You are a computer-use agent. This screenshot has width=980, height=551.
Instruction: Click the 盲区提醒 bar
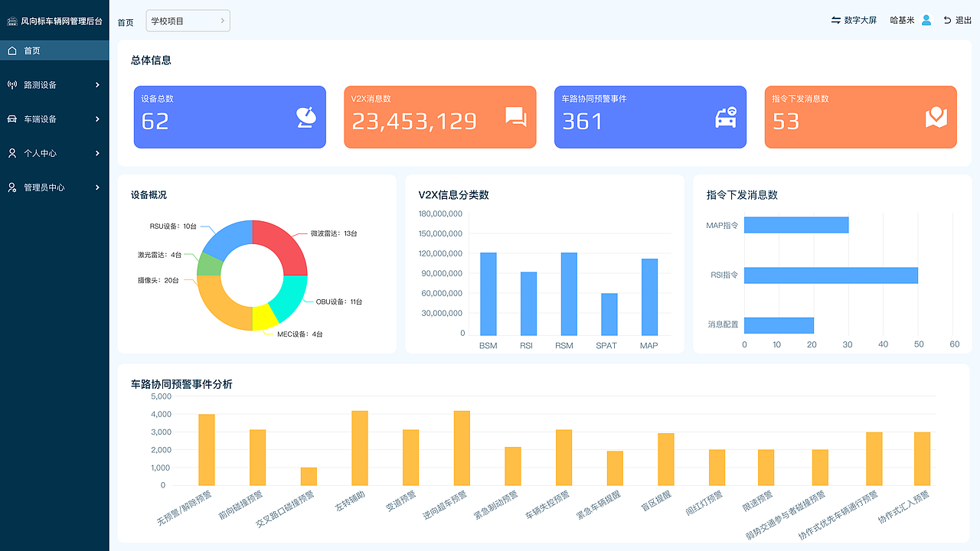666,459
